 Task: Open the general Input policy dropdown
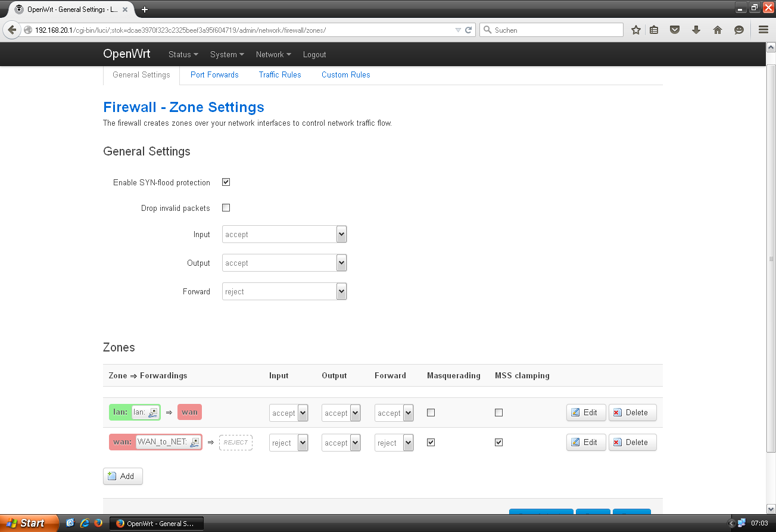(284, 234)
